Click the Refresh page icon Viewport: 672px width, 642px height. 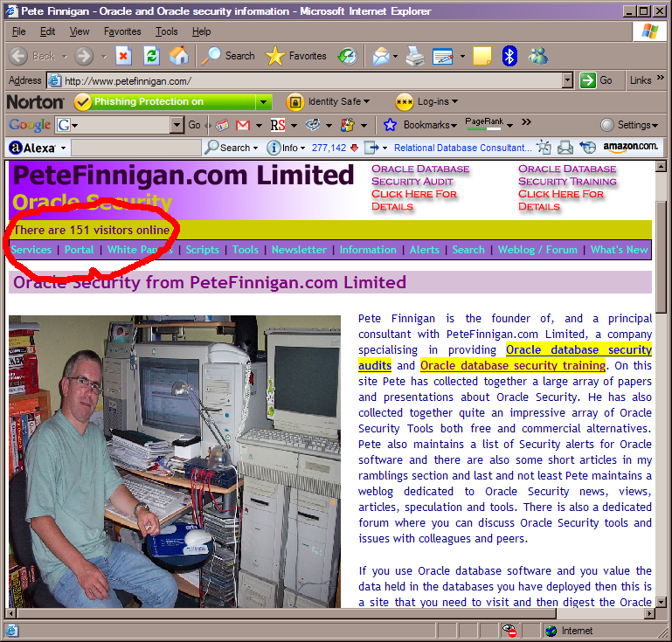[x=151, y=56]
